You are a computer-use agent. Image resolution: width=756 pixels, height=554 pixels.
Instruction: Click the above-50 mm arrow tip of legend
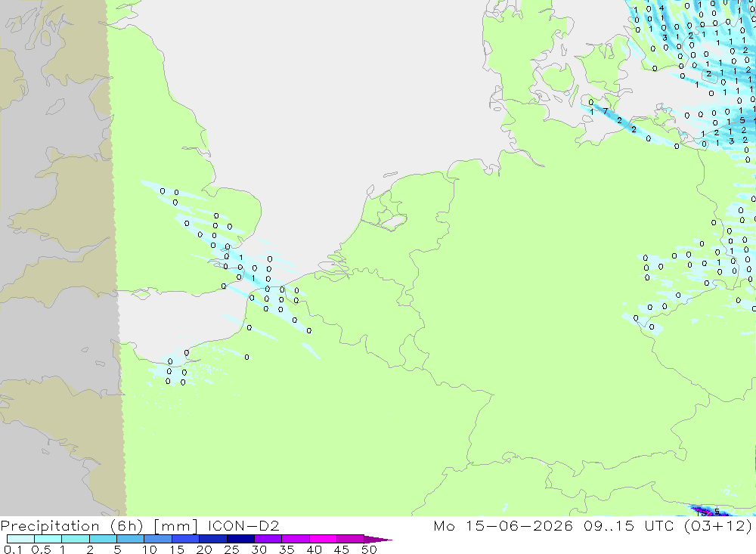pos(378,539)
